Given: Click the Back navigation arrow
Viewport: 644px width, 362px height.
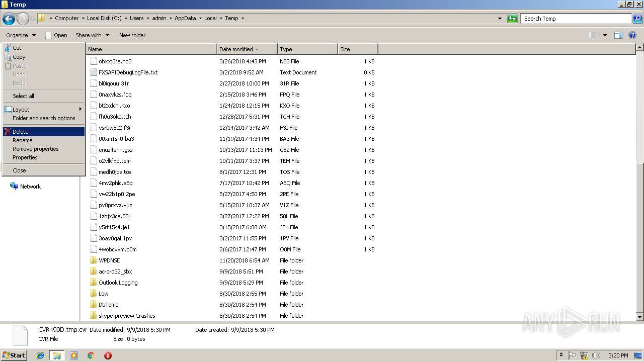Looking at the screenshot, I should [x=9, y=19].
